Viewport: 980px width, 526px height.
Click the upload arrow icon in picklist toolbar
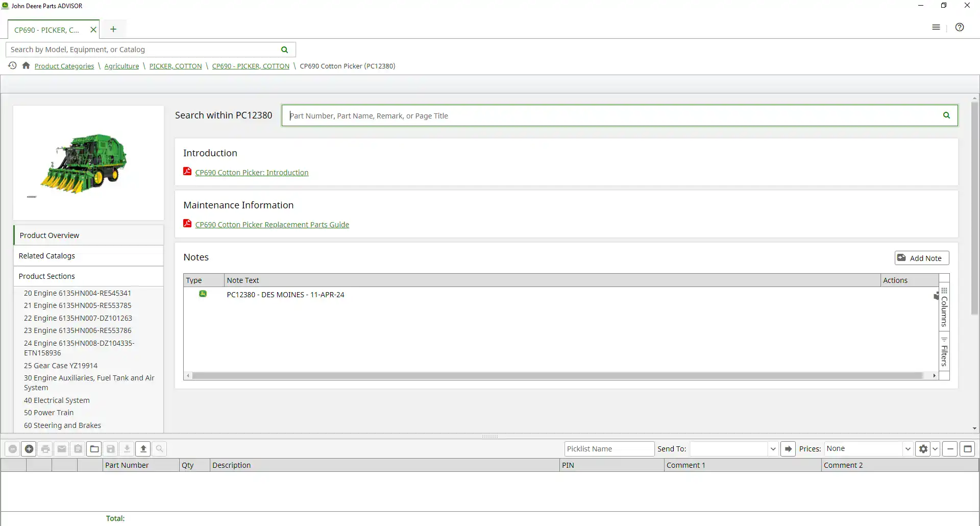(x=143, y=449)
